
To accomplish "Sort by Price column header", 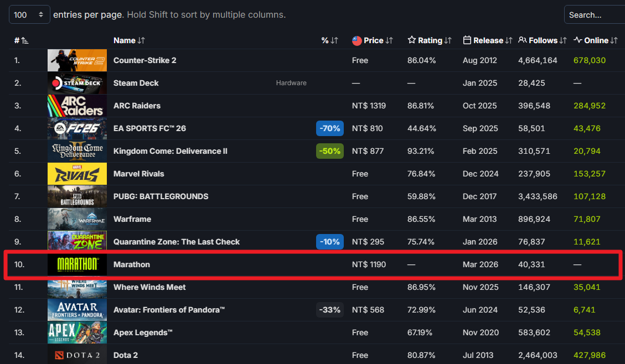I will [373, 40].
